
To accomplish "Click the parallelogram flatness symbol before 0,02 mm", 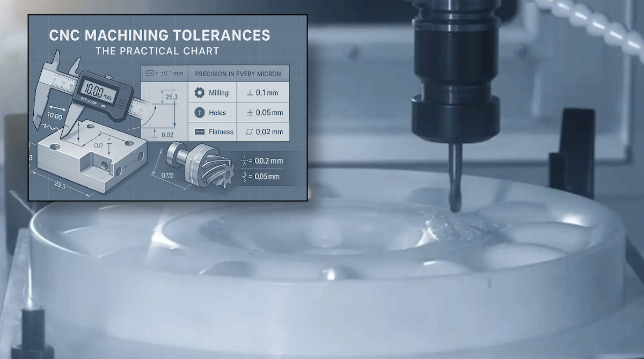I will pos(248,131).
